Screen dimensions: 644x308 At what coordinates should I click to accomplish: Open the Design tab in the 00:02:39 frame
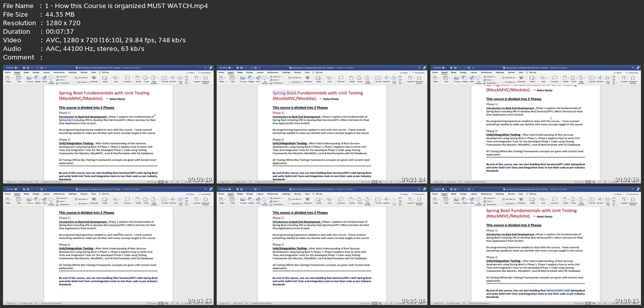point(463,72)
